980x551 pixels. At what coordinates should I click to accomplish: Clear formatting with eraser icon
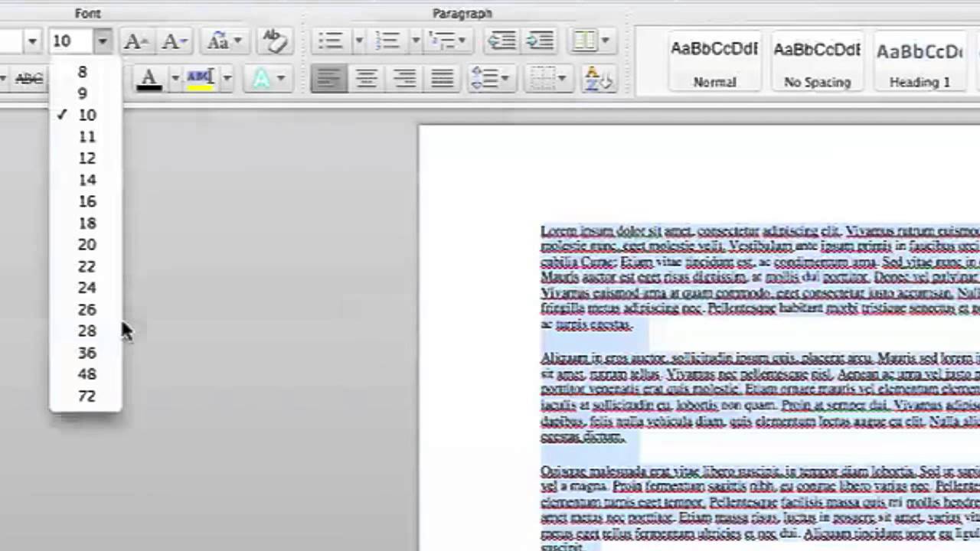[x=273, y=41]
